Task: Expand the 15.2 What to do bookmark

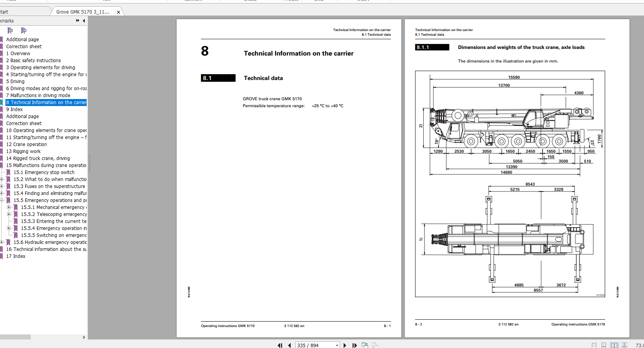Action: point(2,179)
